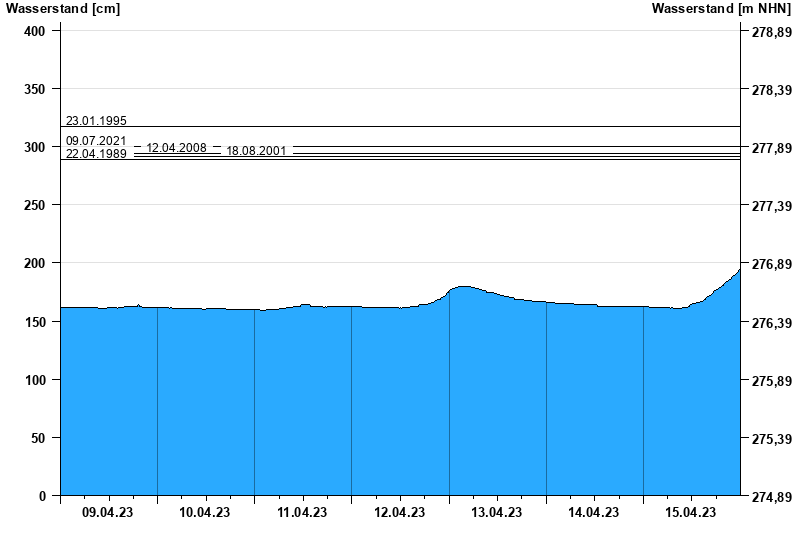The image size is (800, 550).
Task: Select the 22.04.1989 reference line label
Action: [96, 154]
